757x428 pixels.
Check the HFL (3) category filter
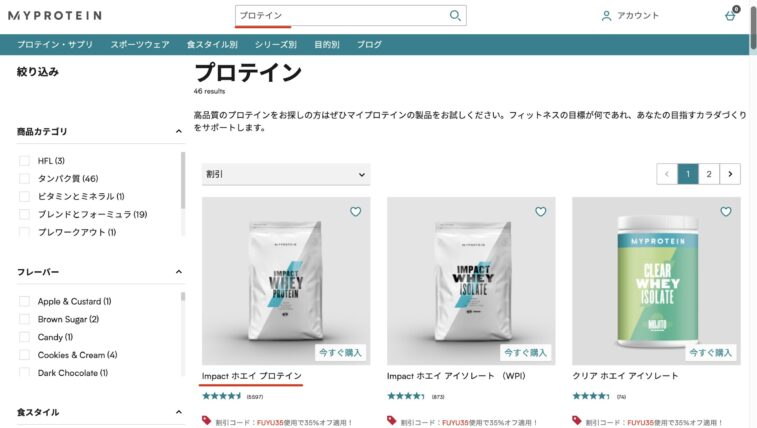[x=24, y=161]
